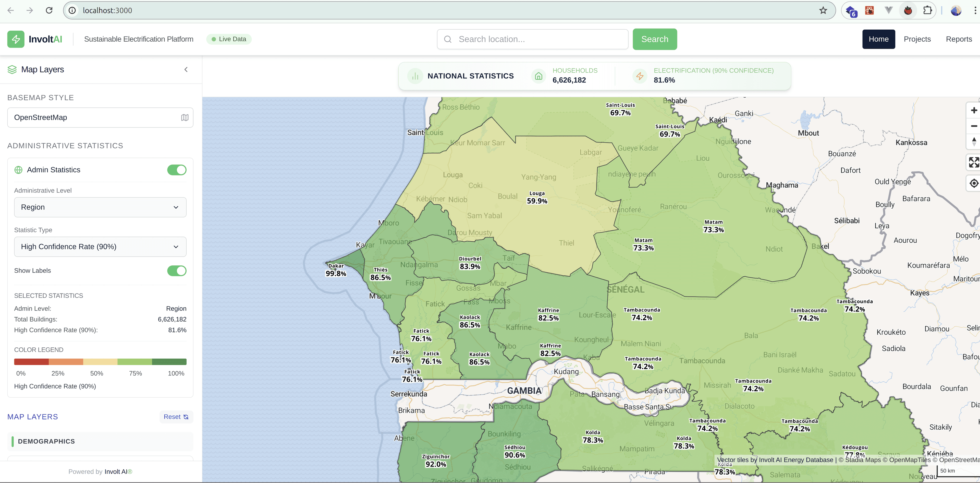Click the 81.6% national electrification value
Screen dimensions: 980x483
pos(664,80)
